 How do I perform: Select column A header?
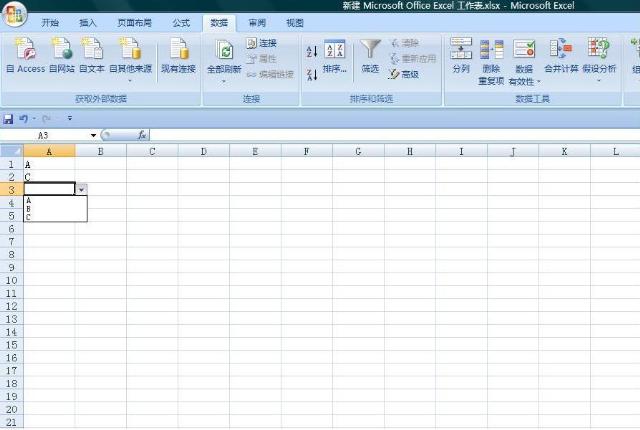pos(49,151)
